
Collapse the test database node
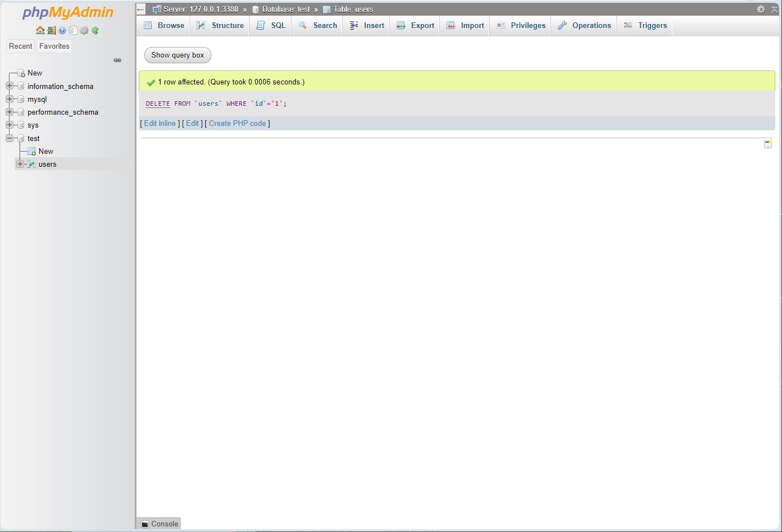coord(9,138)
